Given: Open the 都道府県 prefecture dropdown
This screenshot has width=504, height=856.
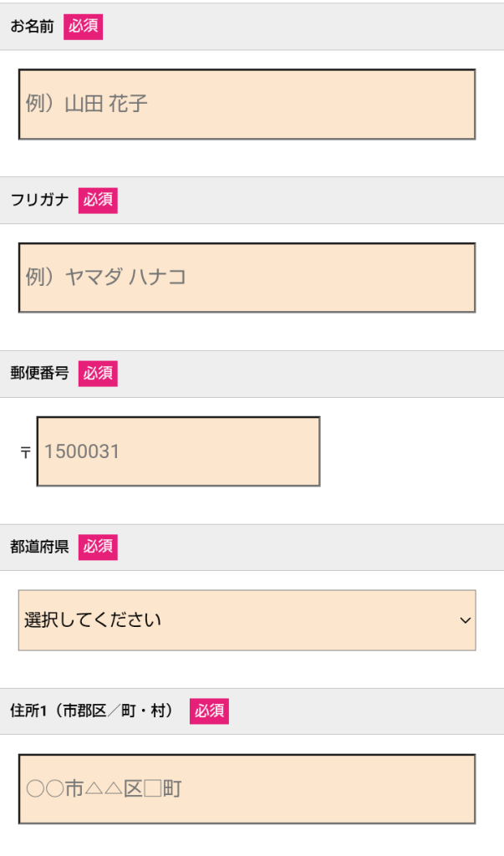Looking at the screenshot, I should coord(247,620).
